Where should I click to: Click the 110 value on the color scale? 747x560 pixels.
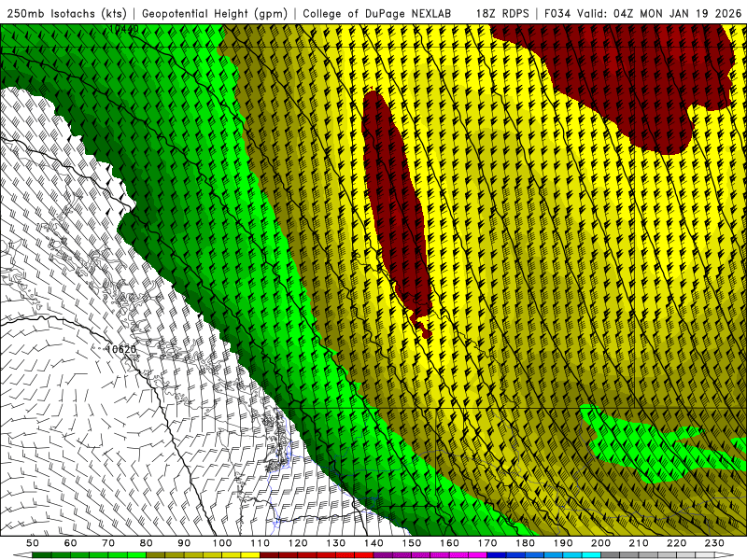pos(261,543)
